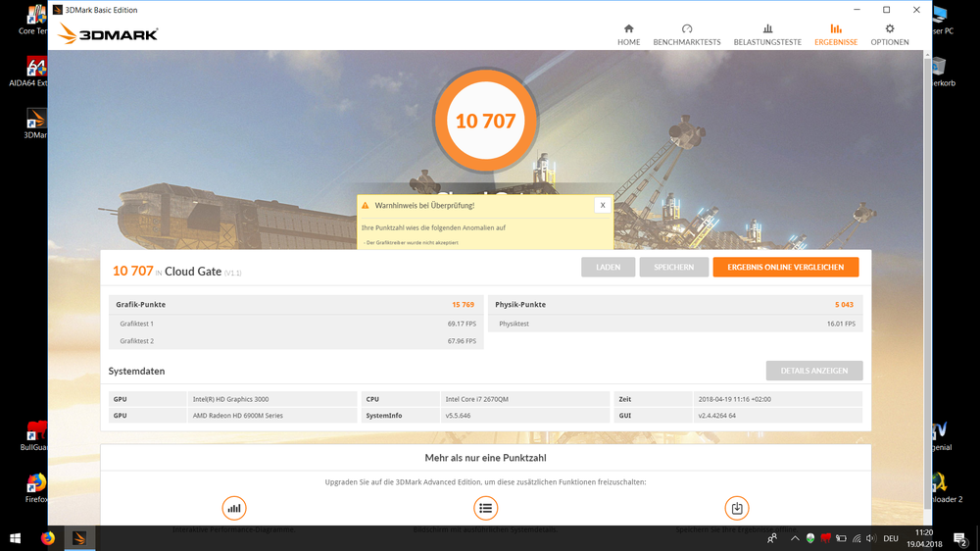Go to the HOME tab
Image resolution: width=980 pixels, height=551 pixels.
point(628,34)
